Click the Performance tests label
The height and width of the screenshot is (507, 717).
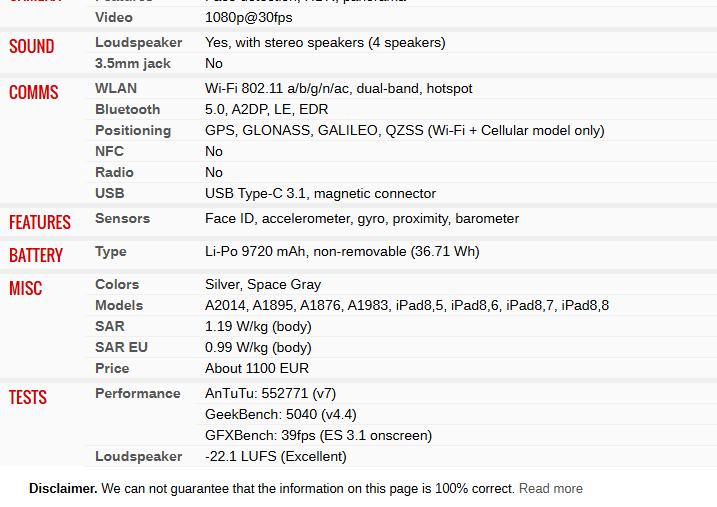point(138,394)
